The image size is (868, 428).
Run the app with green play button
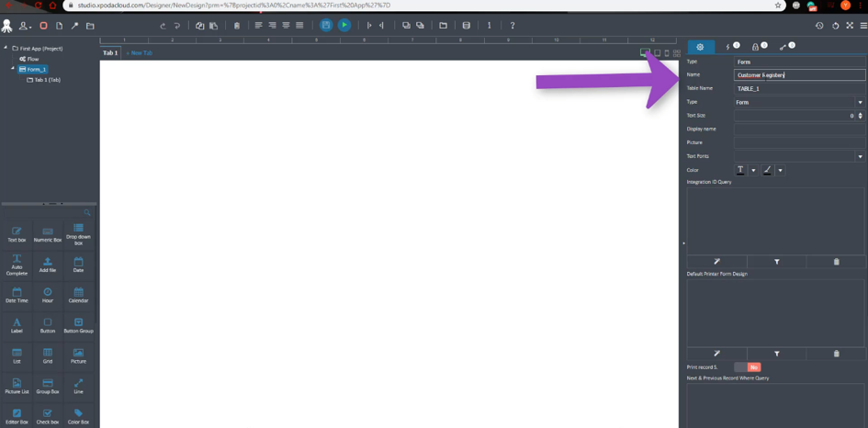coord(344,25)
